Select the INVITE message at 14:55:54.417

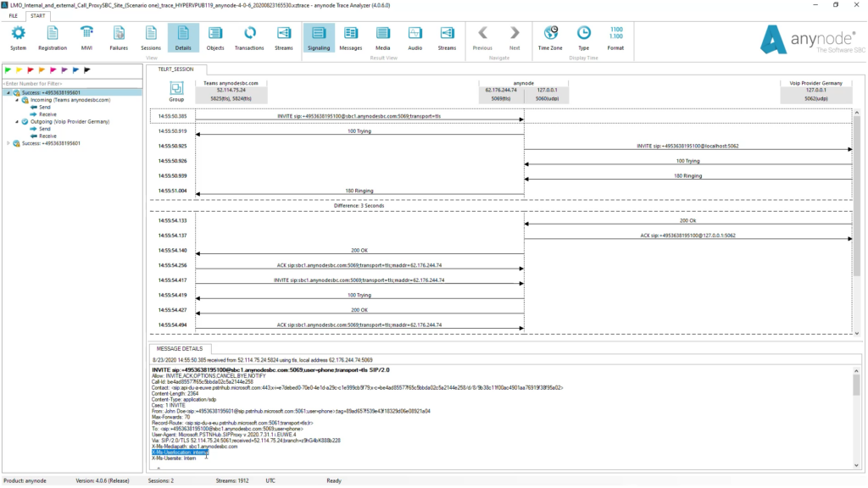tap(359, 280)
